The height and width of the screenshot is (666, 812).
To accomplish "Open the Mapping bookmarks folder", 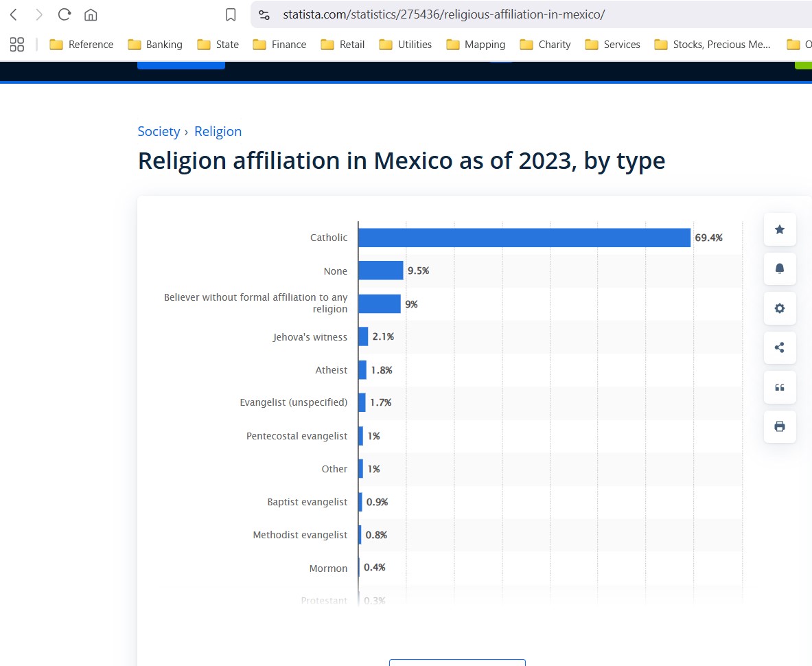I will click(476, 45).
